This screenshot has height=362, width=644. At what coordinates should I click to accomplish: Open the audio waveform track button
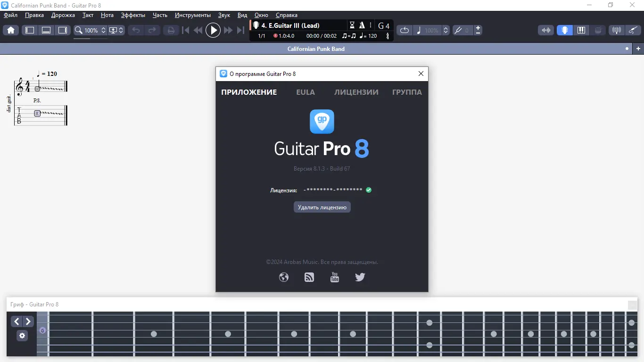coord(546,30)
